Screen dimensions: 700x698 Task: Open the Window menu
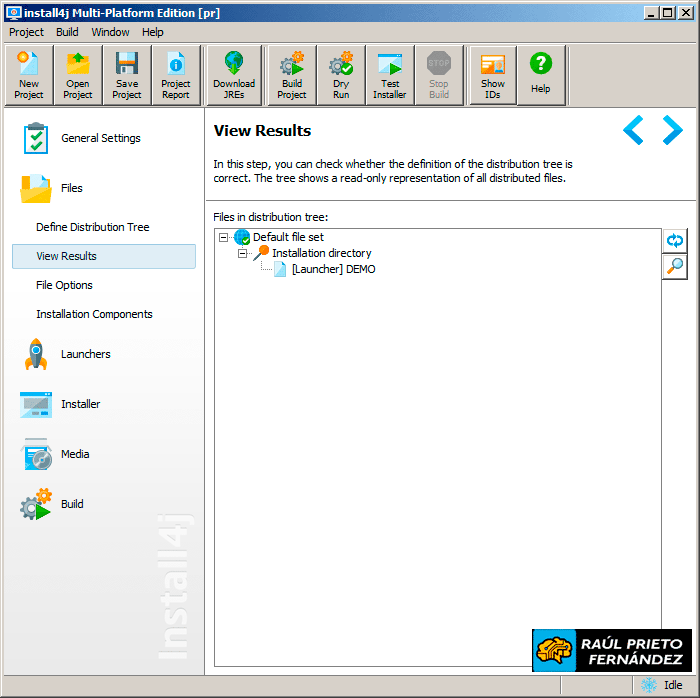pyautogui.click(x=110, y=32)
